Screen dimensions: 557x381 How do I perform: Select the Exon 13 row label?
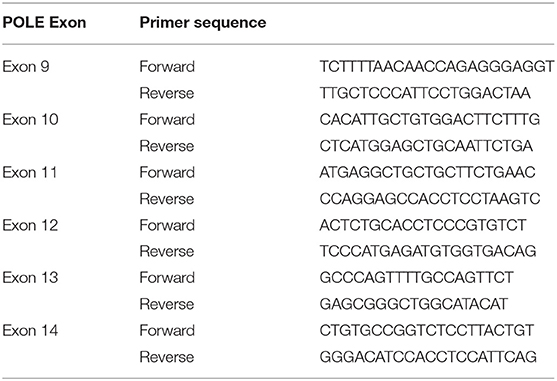(x=30, y=277)
